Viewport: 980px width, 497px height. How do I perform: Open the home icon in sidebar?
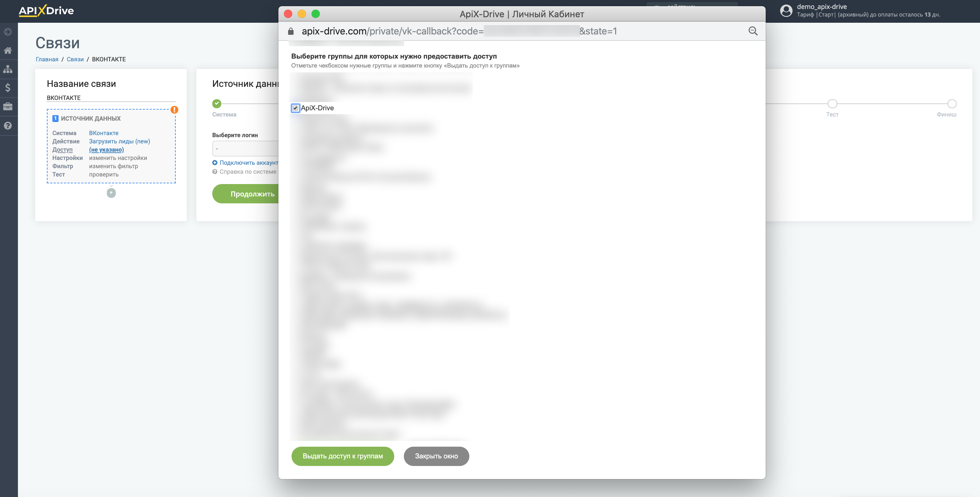(8, 50)
